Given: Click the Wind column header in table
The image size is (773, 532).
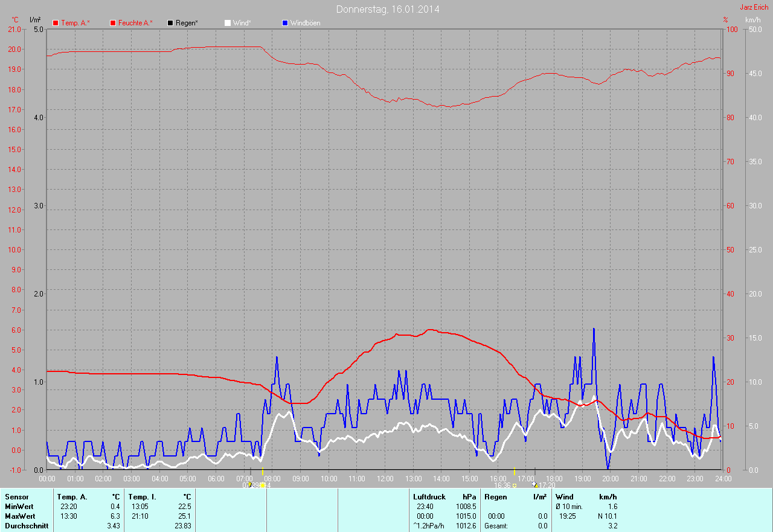Looking at the screenshot, I should point(565,497).
